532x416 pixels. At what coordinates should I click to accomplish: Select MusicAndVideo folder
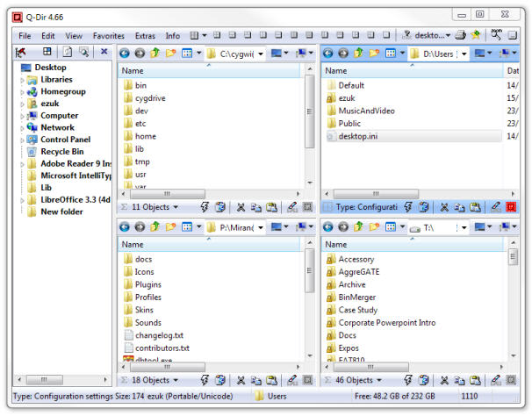pyautogui.click(x=366, y=111)
